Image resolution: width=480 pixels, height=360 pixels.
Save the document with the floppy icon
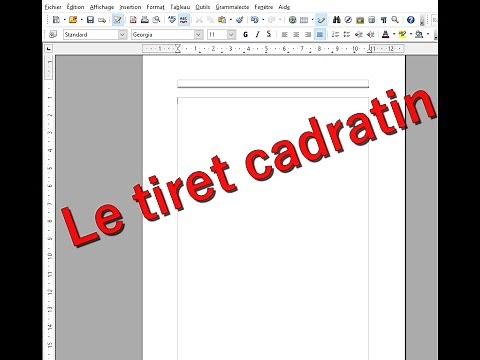[90, 20]
